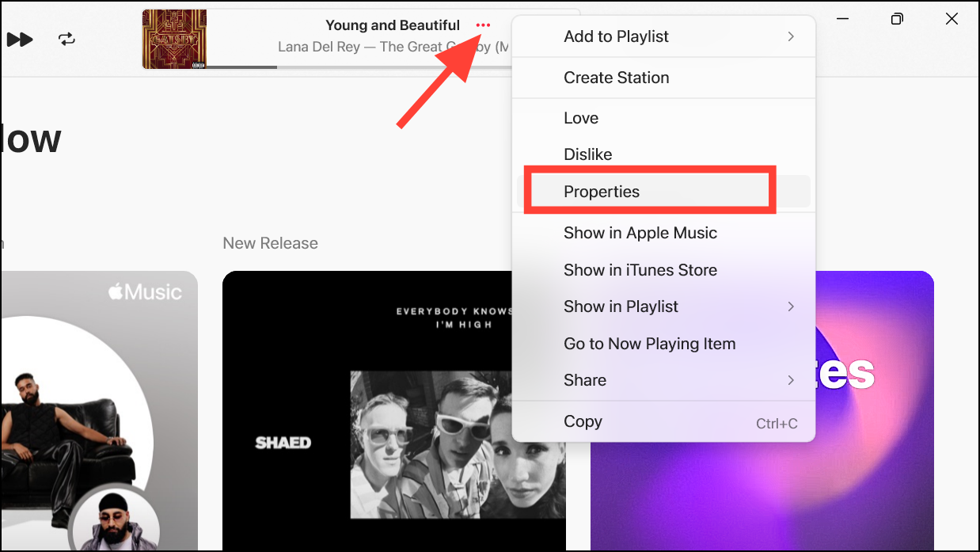
Task: Expand the Share submenu chevron
Action: [x=791, y=380]
